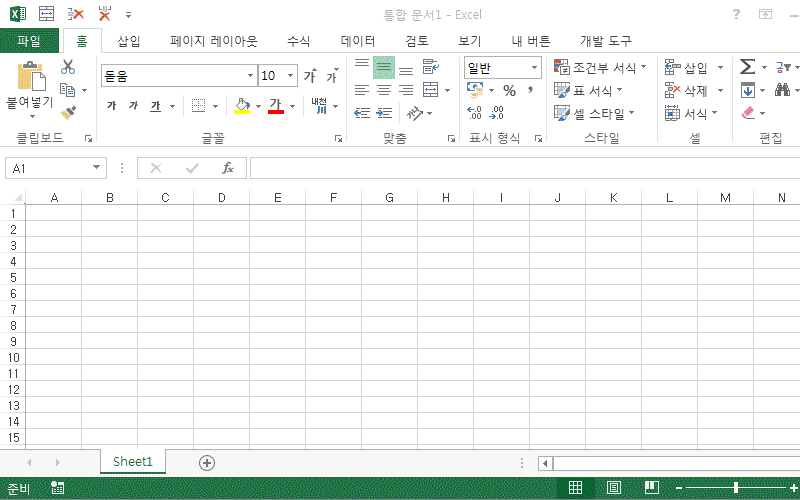Open 삽입 cells dropdown in 셀 group
800x500 pixels.
pos(720,67)
